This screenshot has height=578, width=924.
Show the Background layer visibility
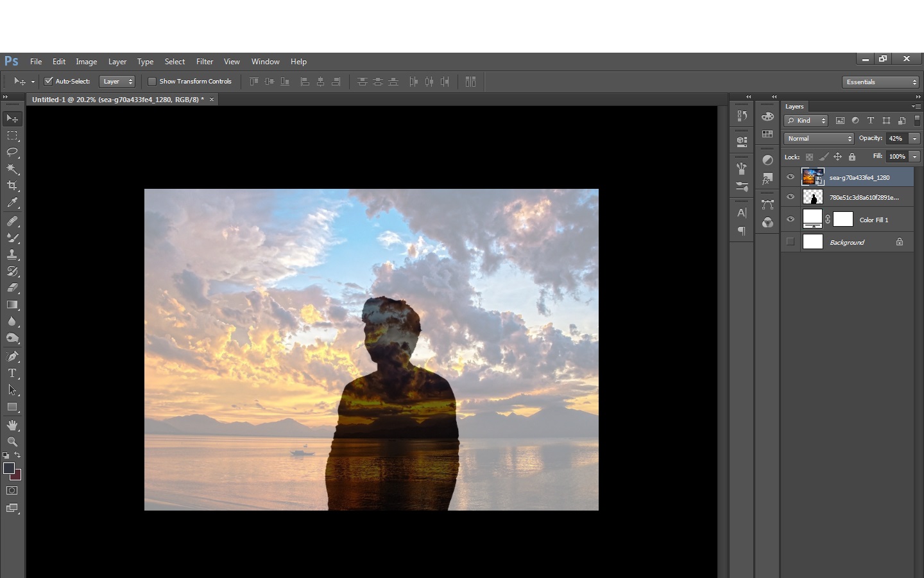791,242
